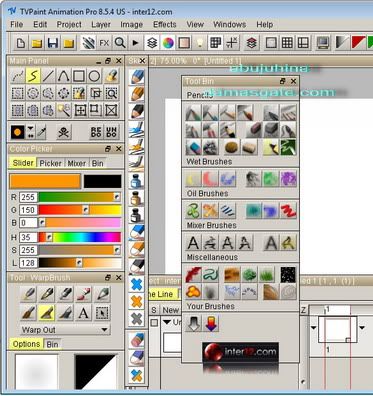Viewport: 373px width, 396px height.
Task: Click the FX effects toolbar icon
Action: click(x=104, y=43)
